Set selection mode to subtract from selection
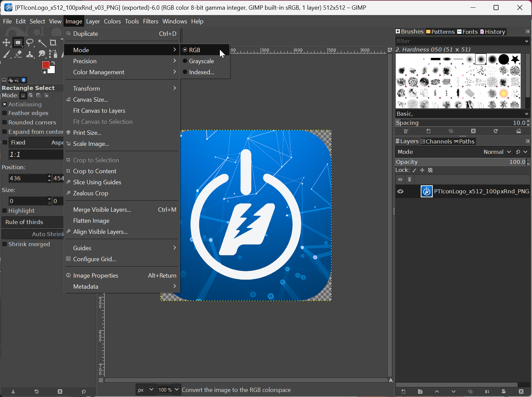The image size is (532, 397). [39, 96]
